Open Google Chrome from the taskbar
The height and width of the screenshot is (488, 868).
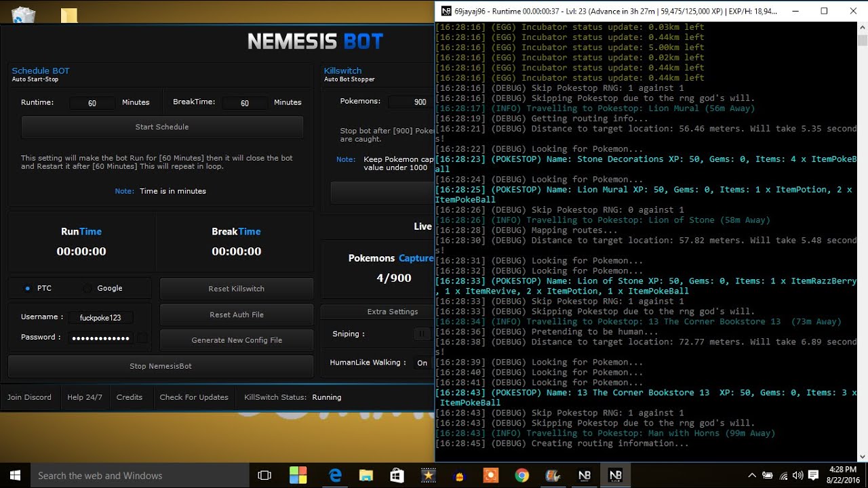coord(521,476)
